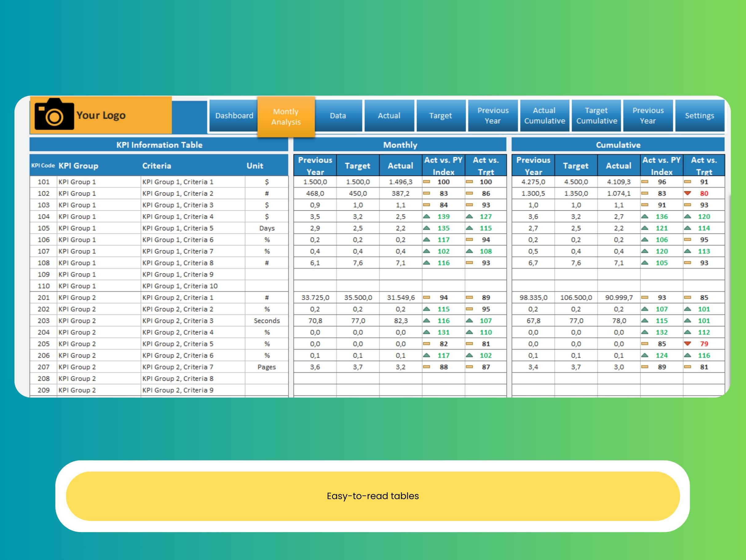This screenshot has height=560, width=746.
Task: Switch to the Target tab
Action: pyautogui.click(x=441, y=115)
